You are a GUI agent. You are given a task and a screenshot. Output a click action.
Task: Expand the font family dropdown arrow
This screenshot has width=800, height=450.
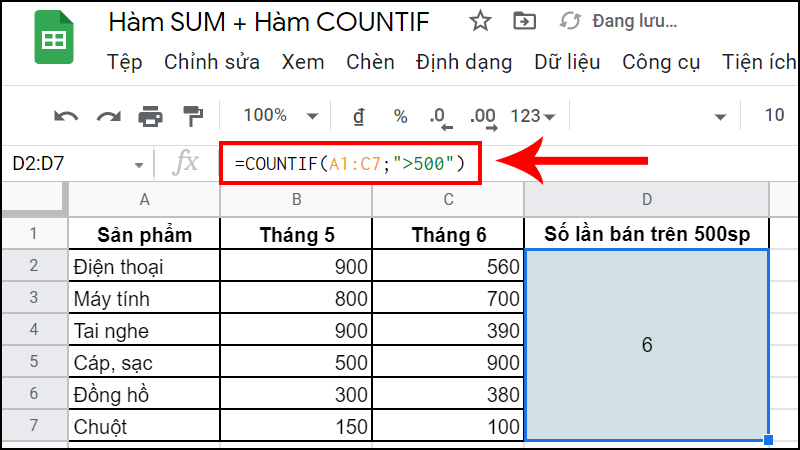720,116
